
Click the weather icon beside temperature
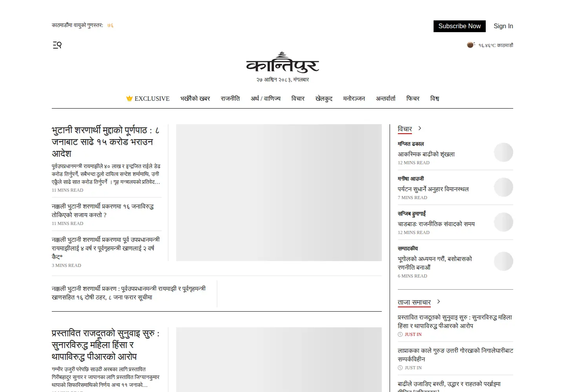(471, 45)
